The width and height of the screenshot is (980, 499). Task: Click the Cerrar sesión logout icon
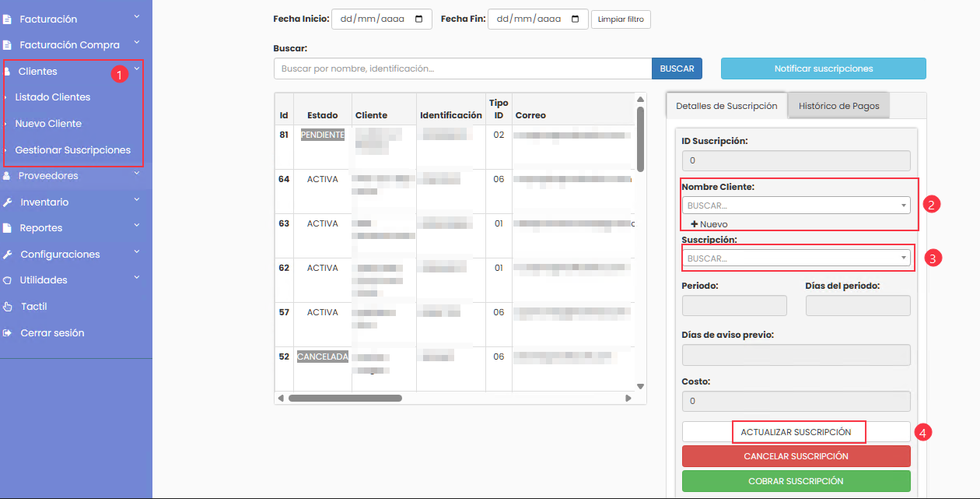(7, 333)
